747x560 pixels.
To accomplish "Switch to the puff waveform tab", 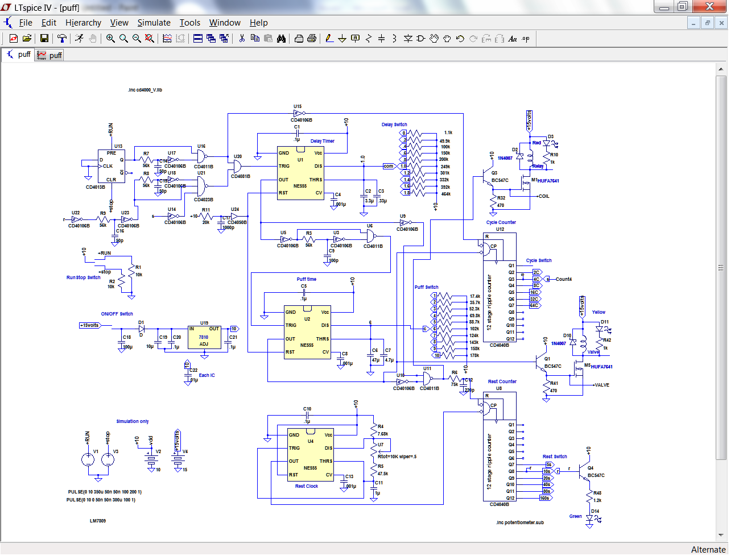I will 49,55.
